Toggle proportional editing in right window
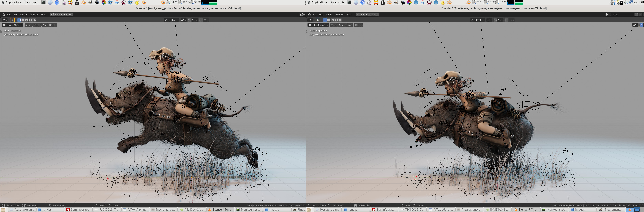This screenshot has width=644, height=212. tap(507, 20)
